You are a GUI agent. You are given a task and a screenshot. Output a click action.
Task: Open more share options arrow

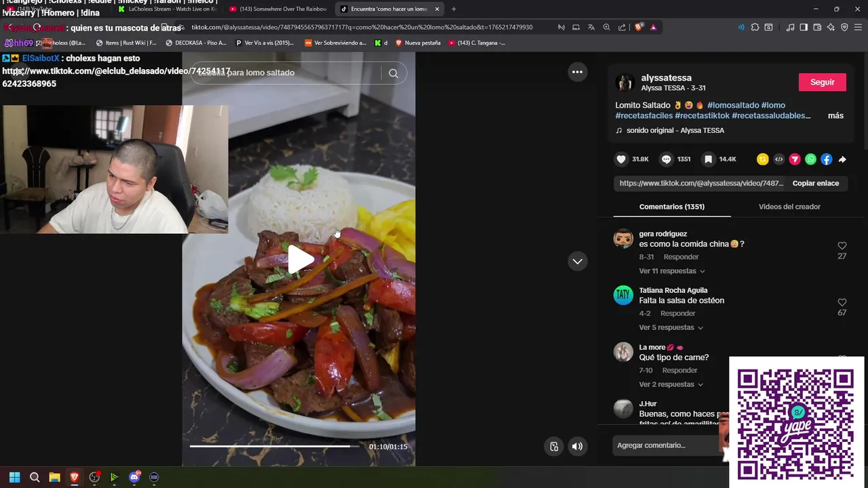(842, 159)
